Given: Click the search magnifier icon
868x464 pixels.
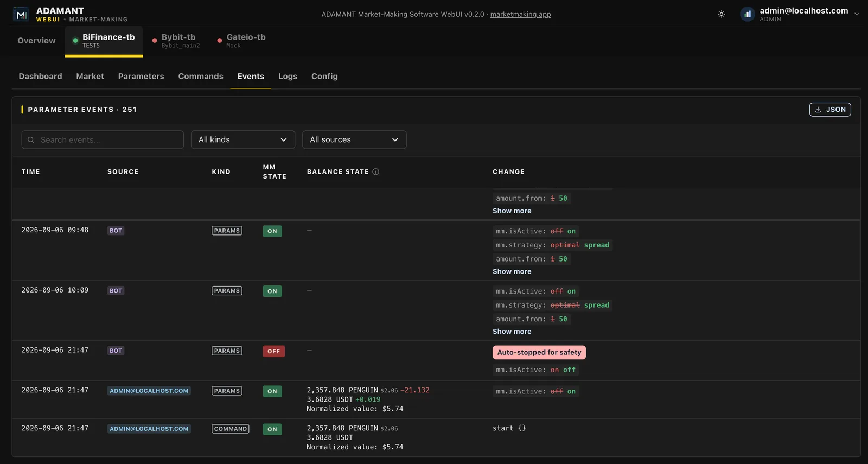Looking at the screenshot, I should [x=31, y=140].
